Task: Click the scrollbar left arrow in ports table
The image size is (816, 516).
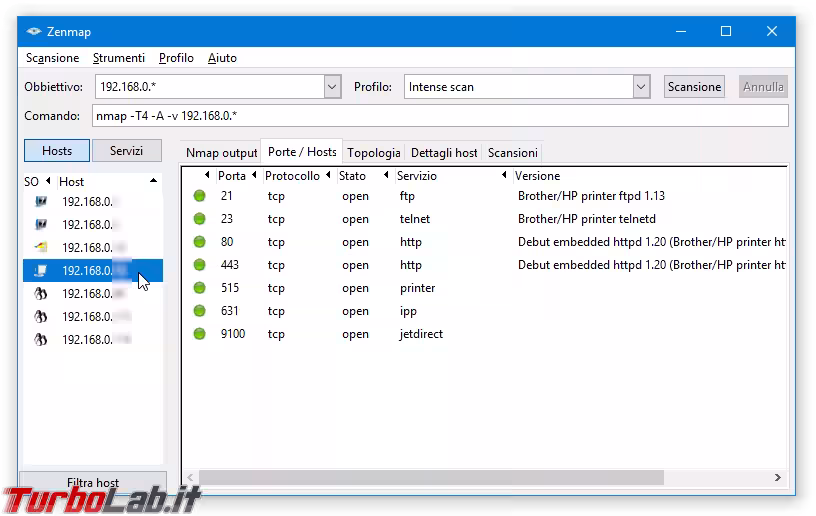Action: (x=190, y=478)
